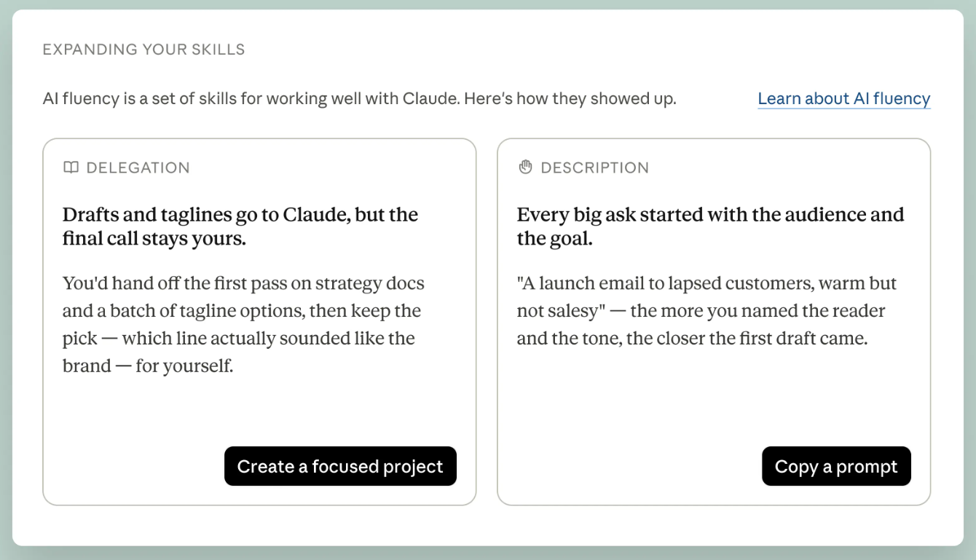This screenshot has width=976, height=560.
Task: Select the DESCRIPTION label text
Action: 594,167
